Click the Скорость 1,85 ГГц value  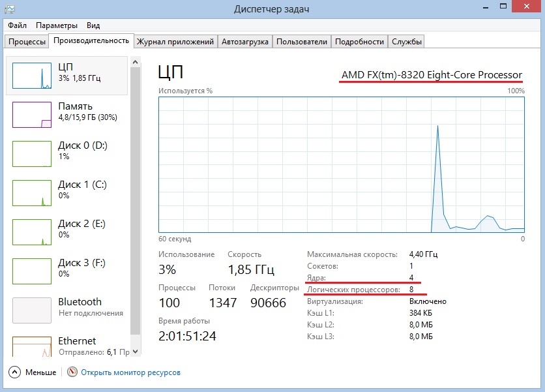[251, 269]
